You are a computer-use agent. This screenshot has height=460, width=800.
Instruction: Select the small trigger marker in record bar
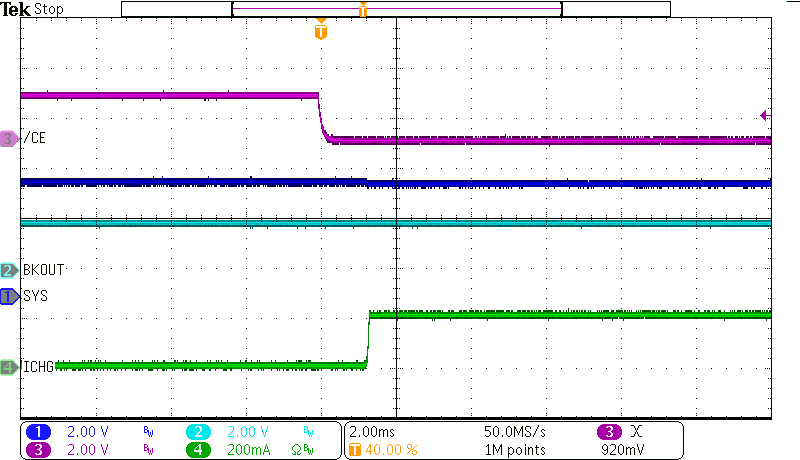tap(363, 10)
